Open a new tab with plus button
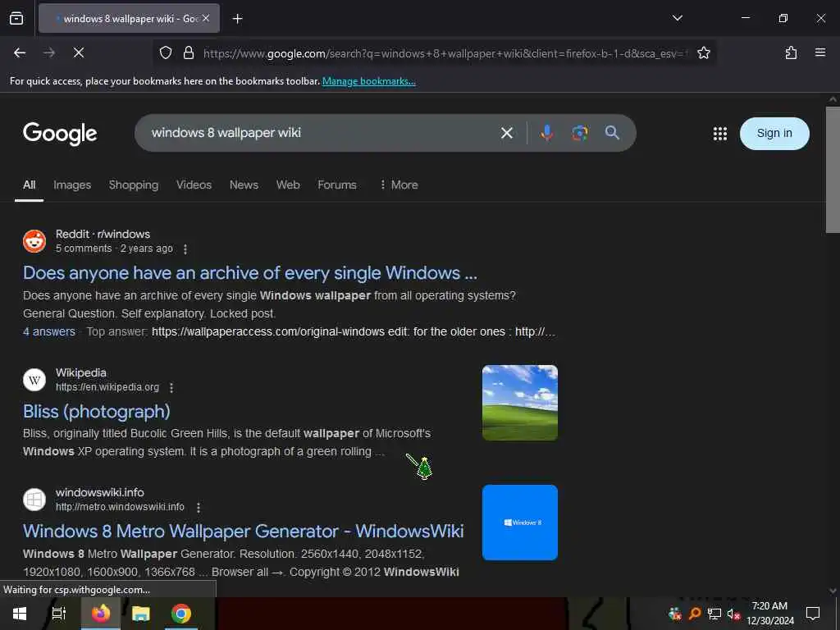The width and height of the screenshot is (840, 630). tap(237, 19)
